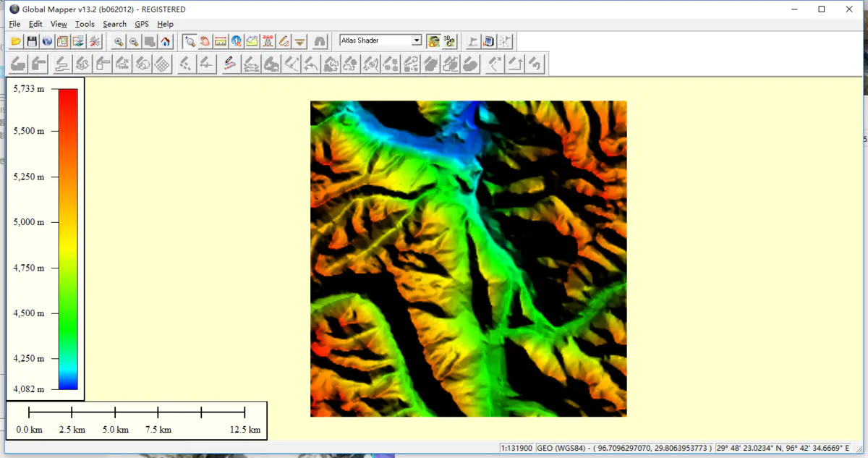
Task: Click the '2.5 km' scale bar label
Action: pos(72,430)
